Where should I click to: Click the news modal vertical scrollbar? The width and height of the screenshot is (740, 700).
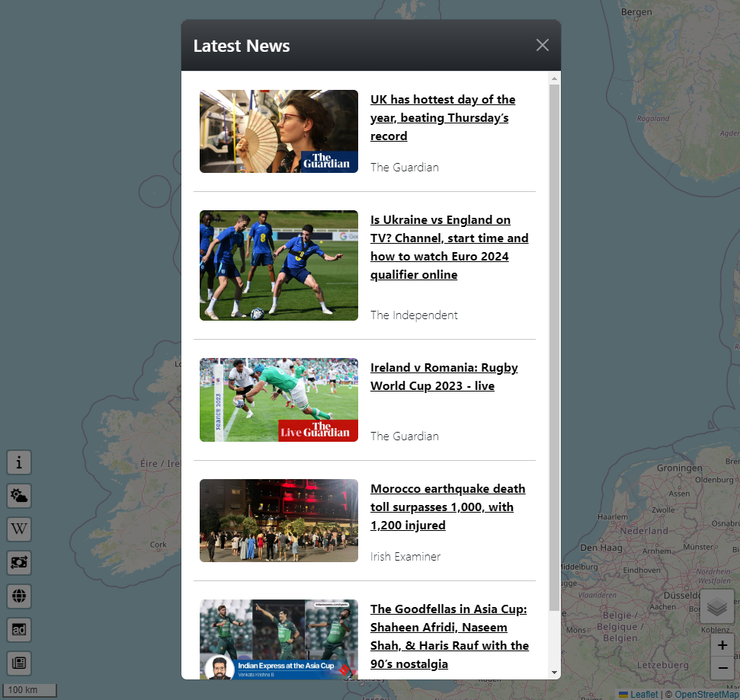pos(554,343)
